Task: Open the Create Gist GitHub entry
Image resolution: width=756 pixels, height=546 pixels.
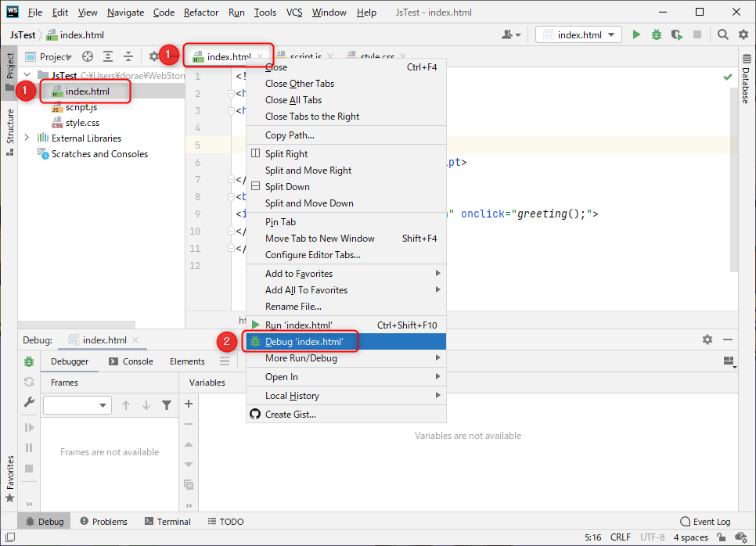Action: pyautogui.click(x=346, y=415)
